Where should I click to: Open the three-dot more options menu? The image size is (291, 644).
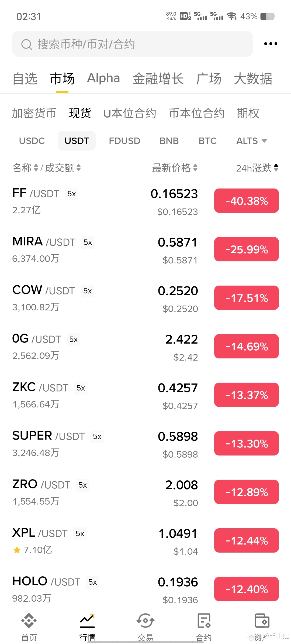(x=271, y=44)
